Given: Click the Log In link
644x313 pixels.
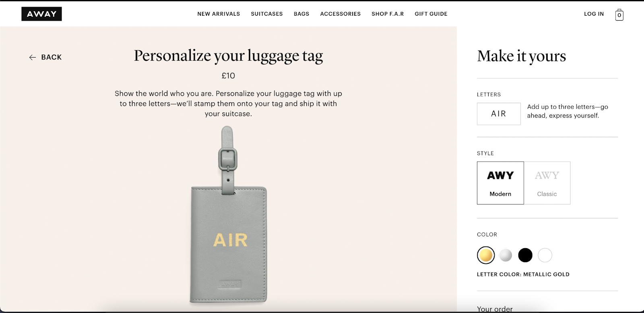Looking at the screenshot, I should (x=594, y=14).
